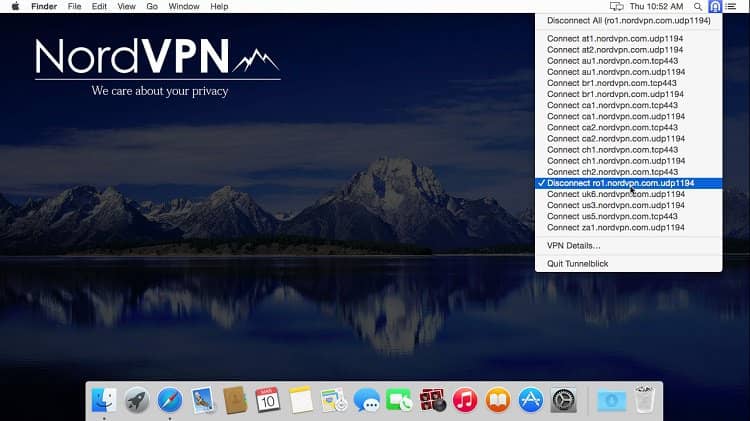The image size is (750, 421).
Task: Connect to au1.nordvpn.com.udp1194
Action: click(629, 72)
